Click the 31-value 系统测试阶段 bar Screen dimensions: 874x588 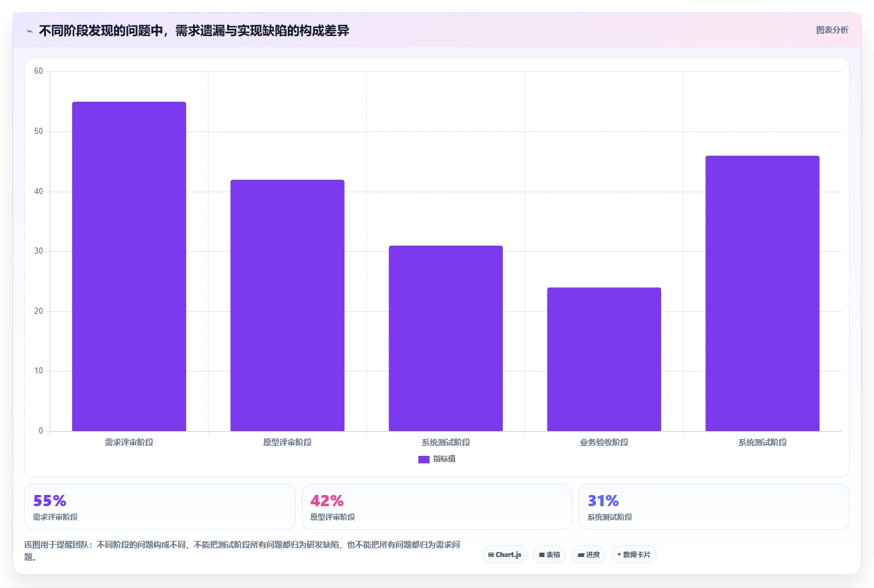tap(446, 338)
